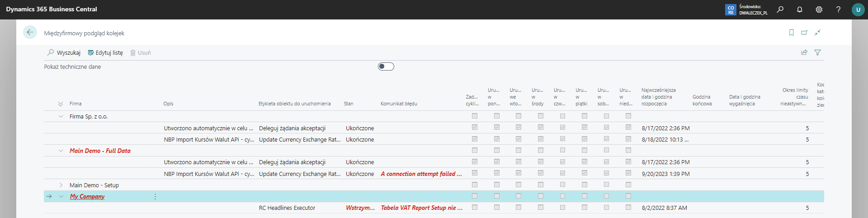Collapse the Firma Sp. z o.o. group

coord(61,117)
